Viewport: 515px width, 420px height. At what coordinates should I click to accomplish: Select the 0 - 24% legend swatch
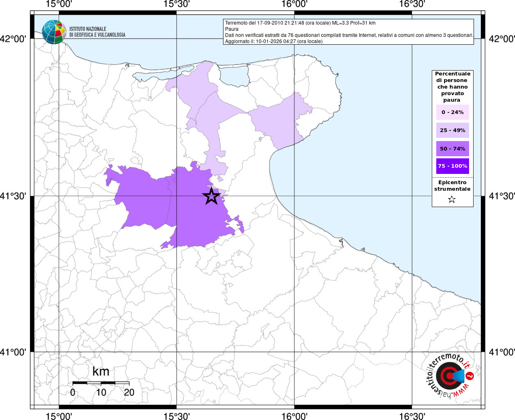452,112
